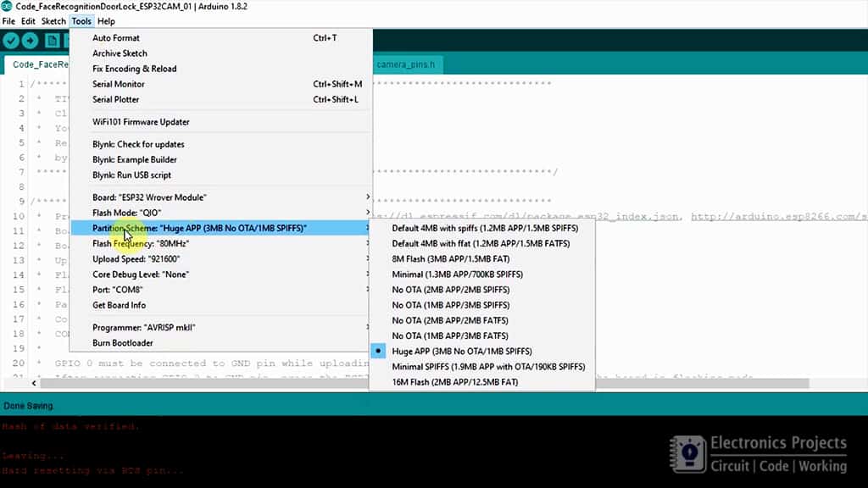Open the Edit menu
This screenshot has height=488, width=868.
(x=28, y=21)
